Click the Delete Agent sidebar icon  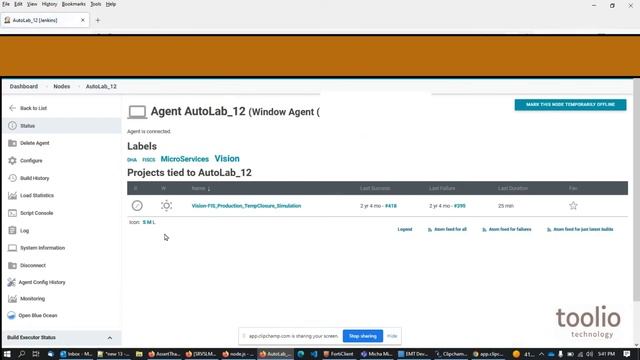(x=12, y=143)
